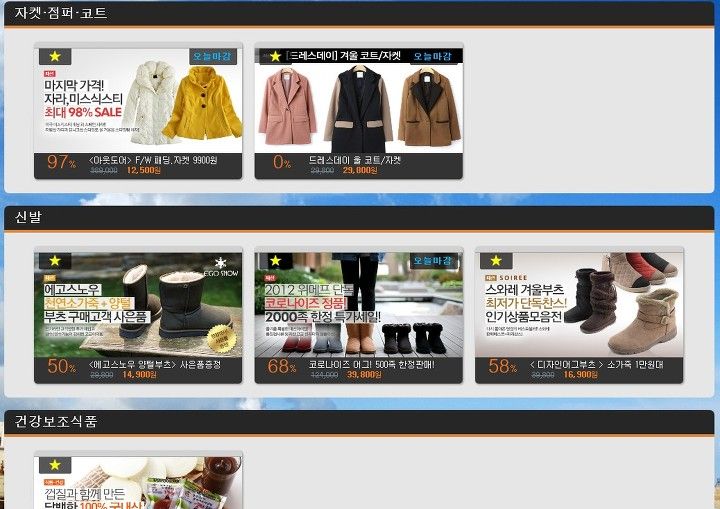Click the 50% discount figure
Screen dimensions: 720x509
coord(62,367)
